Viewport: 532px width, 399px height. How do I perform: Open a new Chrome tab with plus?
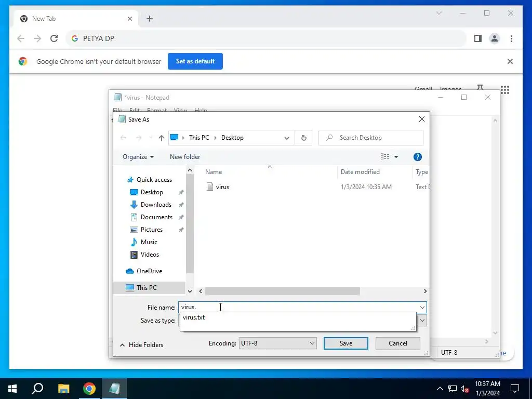[x=150, y=19]
